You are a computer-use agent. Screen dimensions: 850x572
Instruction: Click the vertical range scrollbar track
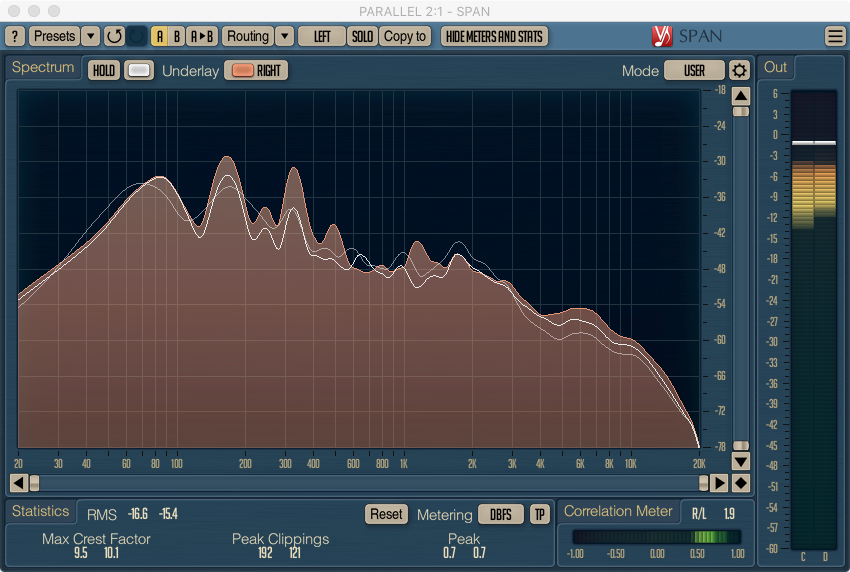[x=740, y=279]
